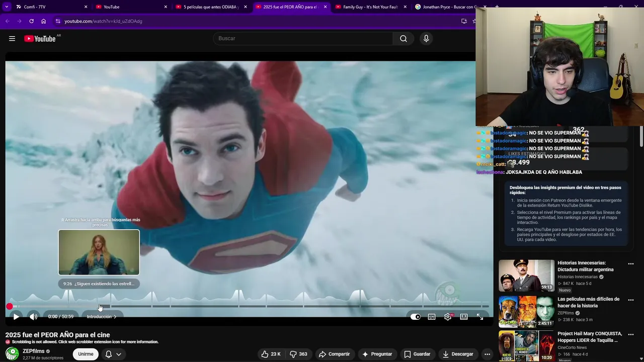
Task: Open options menu for Historias Innecesarias video
Action: (x=631, y=263)
